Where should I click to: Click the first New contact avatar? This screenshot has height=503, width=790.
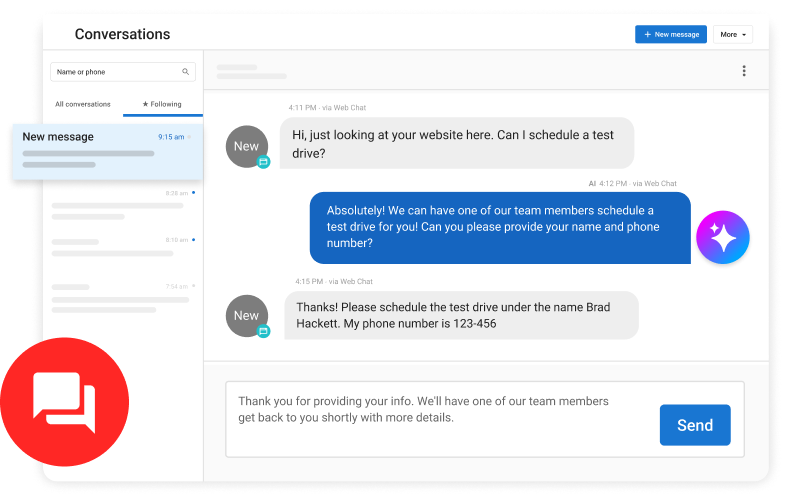pos(246,146)
